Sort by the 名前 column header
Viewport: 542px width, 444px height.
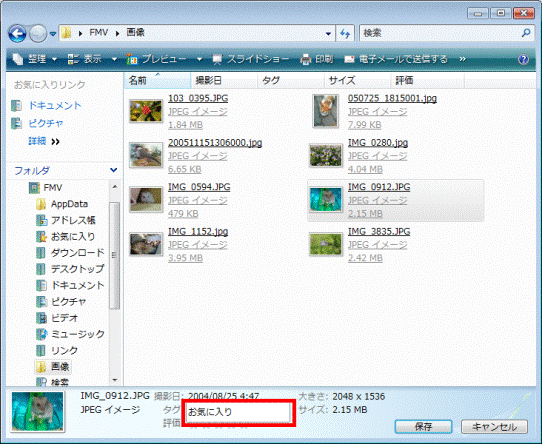point(157,81)
